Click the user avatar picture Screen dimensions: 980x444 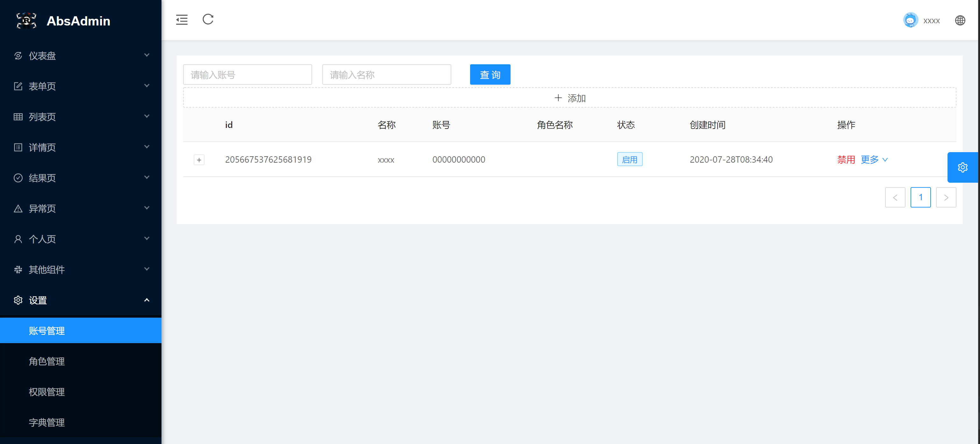coord(910,20)
